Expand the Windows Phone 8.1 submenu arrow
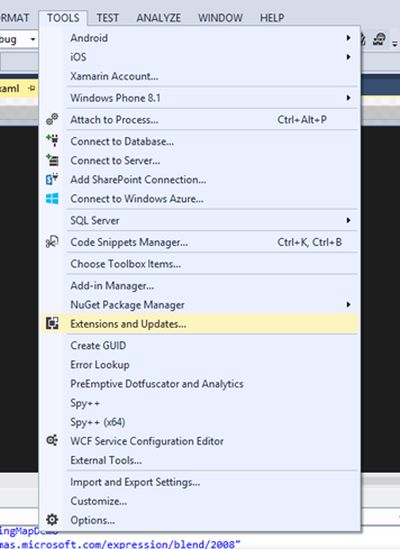Screen dimensions: 400x549 (348, 98)
